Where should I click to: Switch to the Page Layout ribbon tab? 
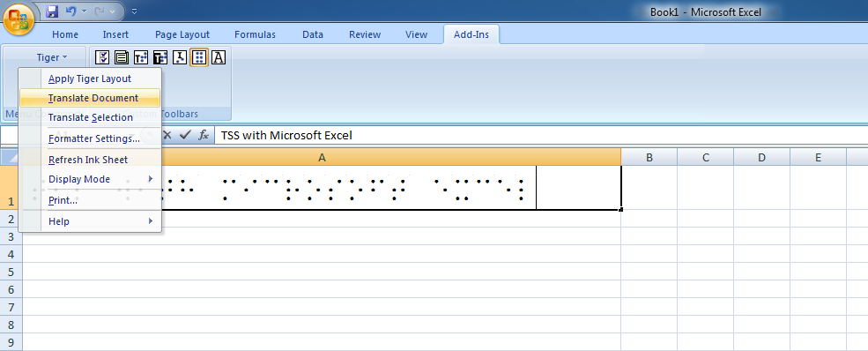click(182, 34)
